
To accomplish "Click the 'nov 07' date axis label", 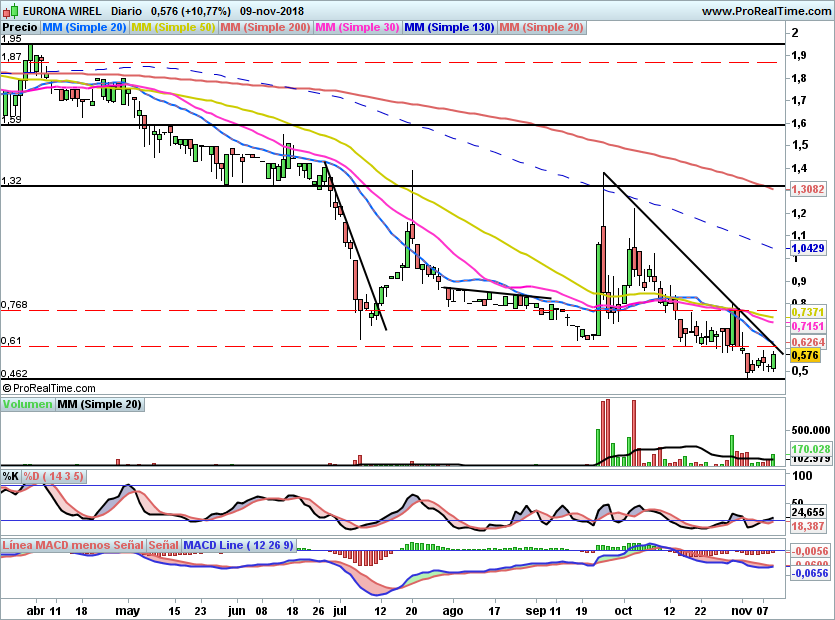I will [749, 610].
